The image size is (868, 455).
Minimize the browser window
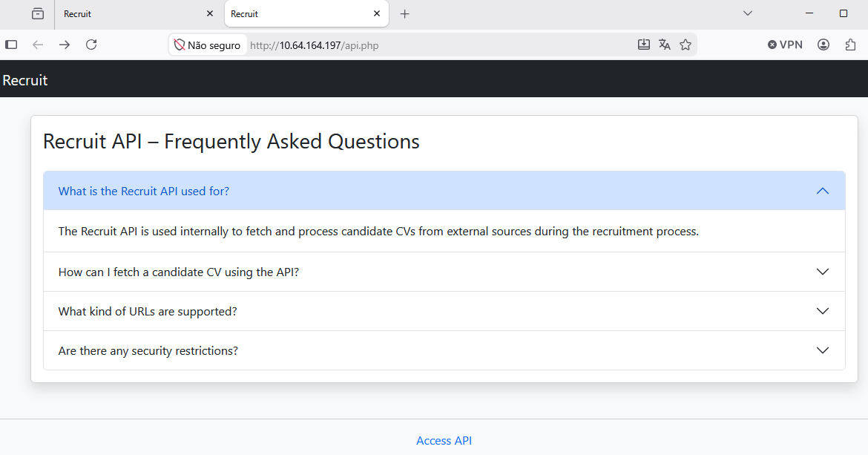809,13
